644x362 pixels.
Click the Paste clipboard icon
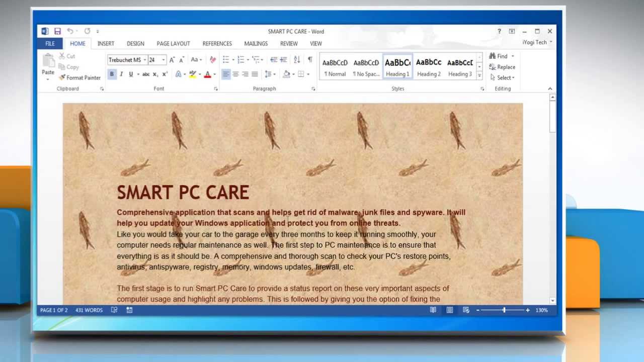(48, 61)
